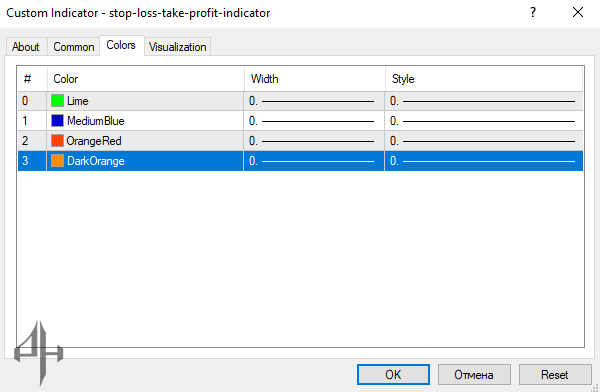
Task: Open style dropdown for OrangeRed row
Action: pos(484,141)
